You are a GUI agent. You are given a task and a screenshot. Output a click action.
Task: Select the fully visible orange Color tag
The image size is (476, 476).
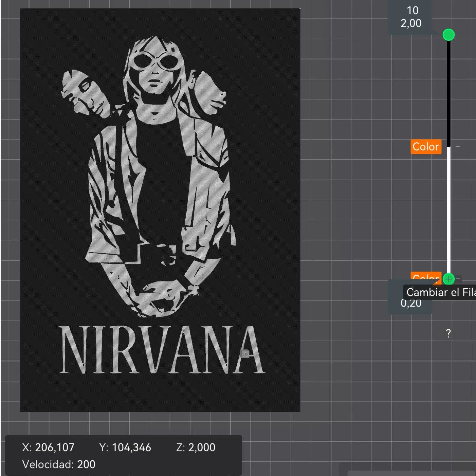point(426,147)
